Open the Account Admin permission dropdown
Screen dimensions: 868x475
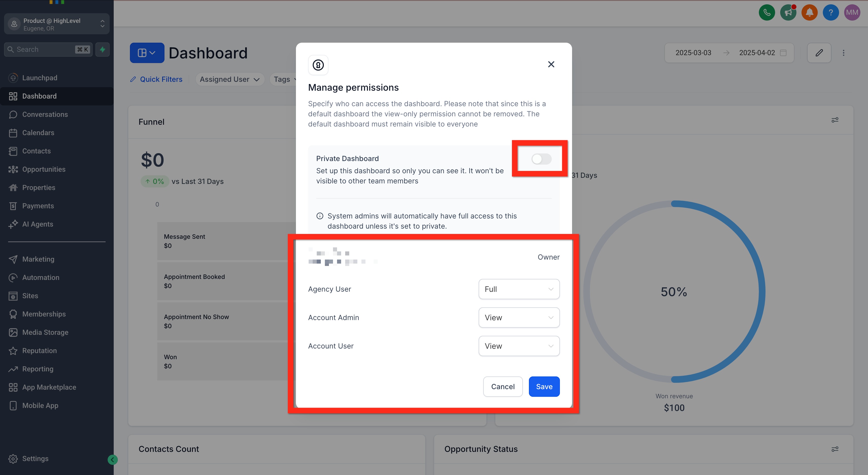pyautogui.click(x=519, y=317)
